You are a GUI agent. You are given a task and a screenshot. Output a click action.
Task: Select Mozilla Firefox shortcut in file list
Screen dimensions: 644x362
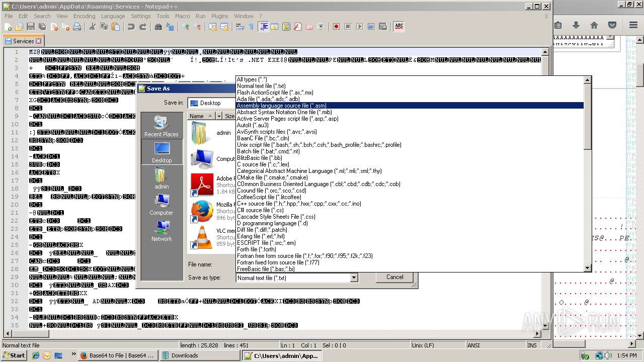(212, 211)
